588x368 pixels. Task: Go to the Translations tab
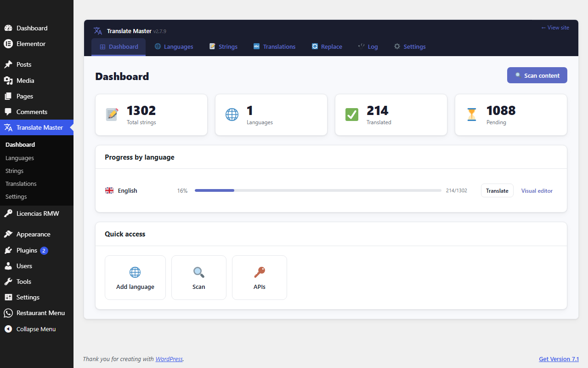pos(274,47)
